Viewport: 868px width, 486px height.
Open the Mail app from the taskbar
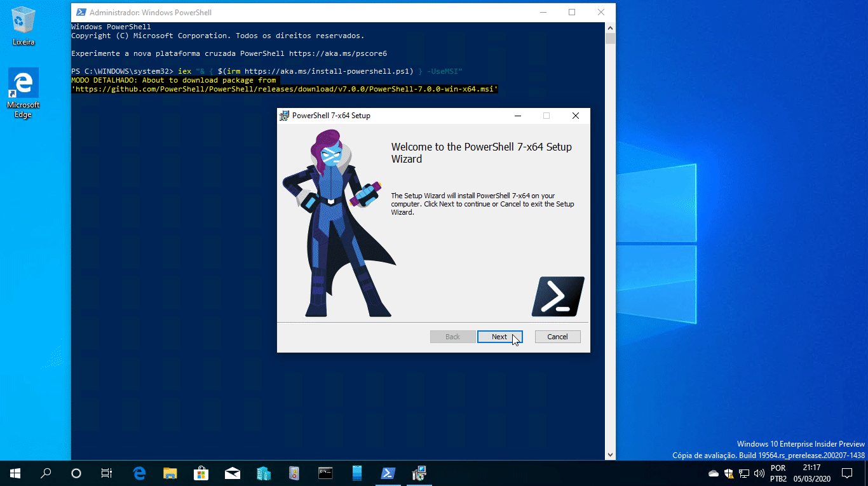pos(231,473)
